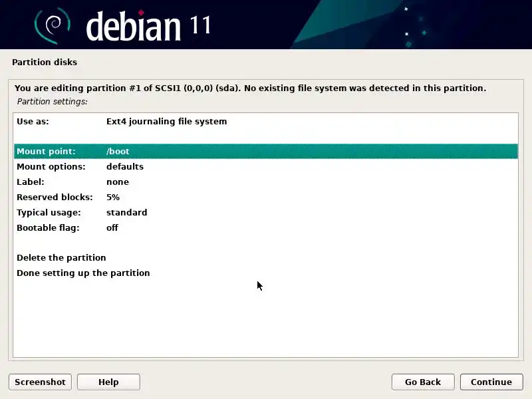Select 'Done setting up the partition'
This screenshot has width=532, height=399.
265,273
